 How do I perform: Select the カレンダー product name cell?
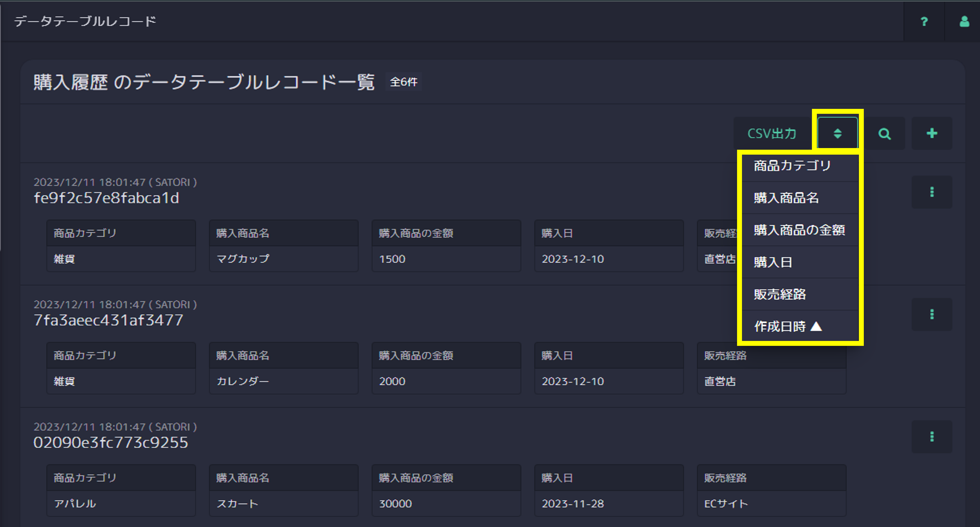tap(284, 381)
